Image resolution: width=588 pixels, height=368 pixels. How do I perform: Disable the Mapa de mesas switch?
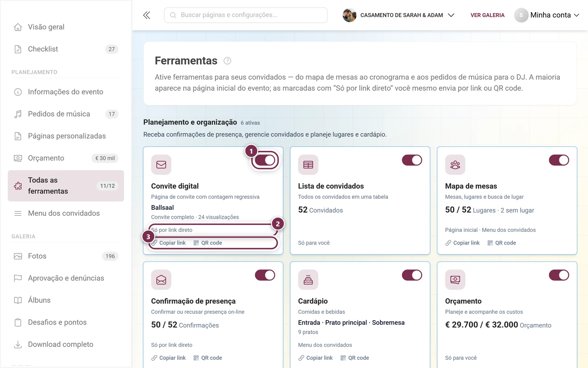pyautogui.click(x=559, y=160)
